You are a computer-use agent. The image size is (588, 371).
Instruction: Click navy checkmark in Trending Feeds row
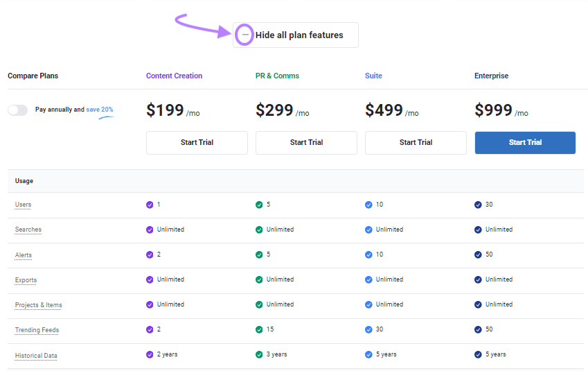[478, 329]
